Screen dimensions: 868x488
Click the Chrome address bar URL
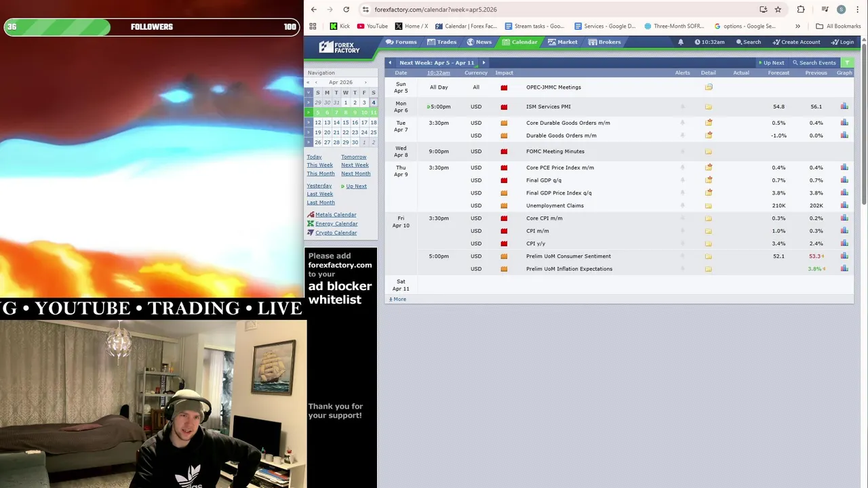(435, 9)
